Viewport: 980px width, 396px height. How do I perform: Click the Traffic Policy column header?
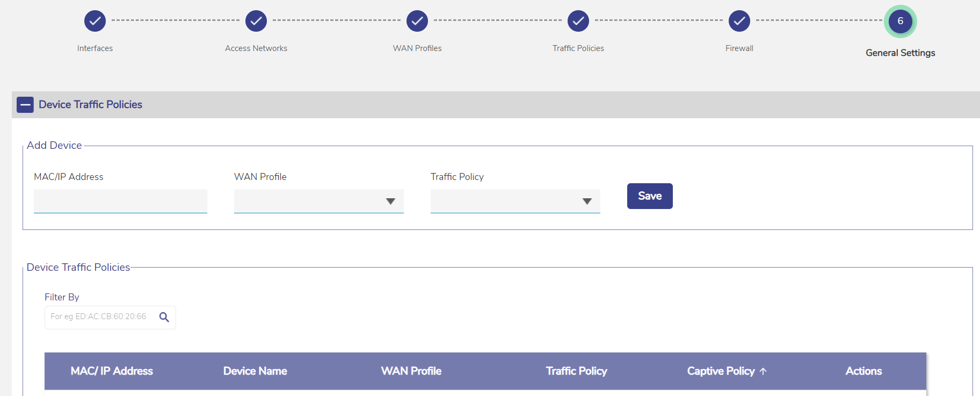click(x=576, y=371)
